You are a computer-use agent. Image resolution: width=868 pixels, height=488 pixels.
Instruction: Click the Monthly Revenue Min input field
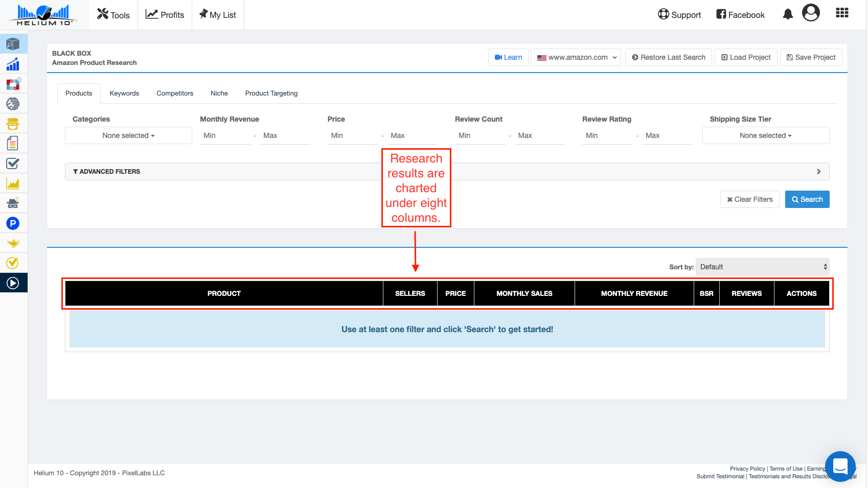[225, 136]
